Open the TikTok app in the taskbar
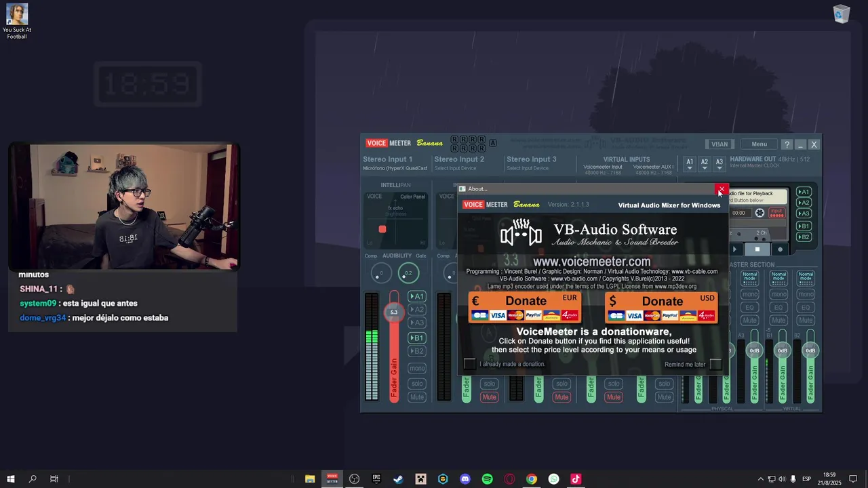This screenshot has height=488, width=868. point(576,479)
